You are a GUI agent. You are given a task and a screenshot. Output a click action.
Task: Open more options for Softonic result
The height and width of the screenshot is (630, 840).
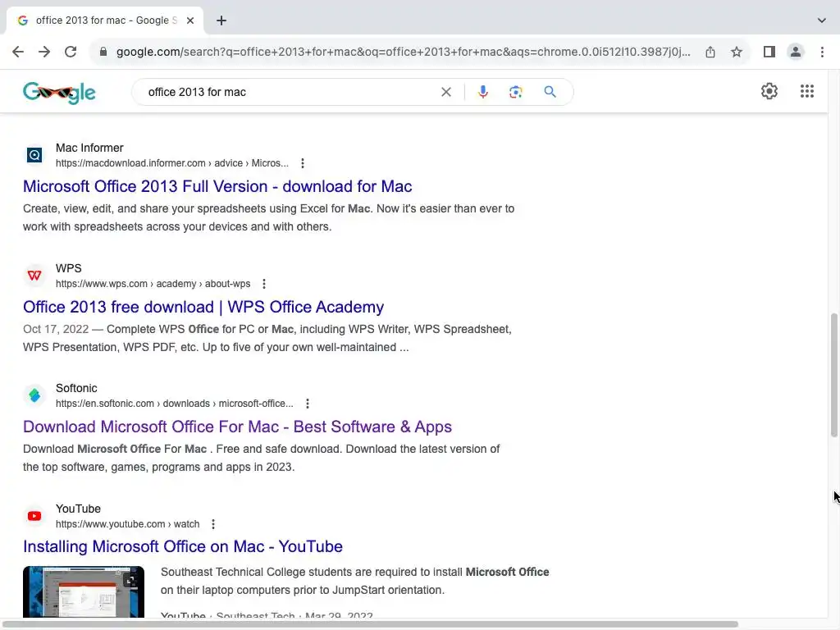(308, 404)
